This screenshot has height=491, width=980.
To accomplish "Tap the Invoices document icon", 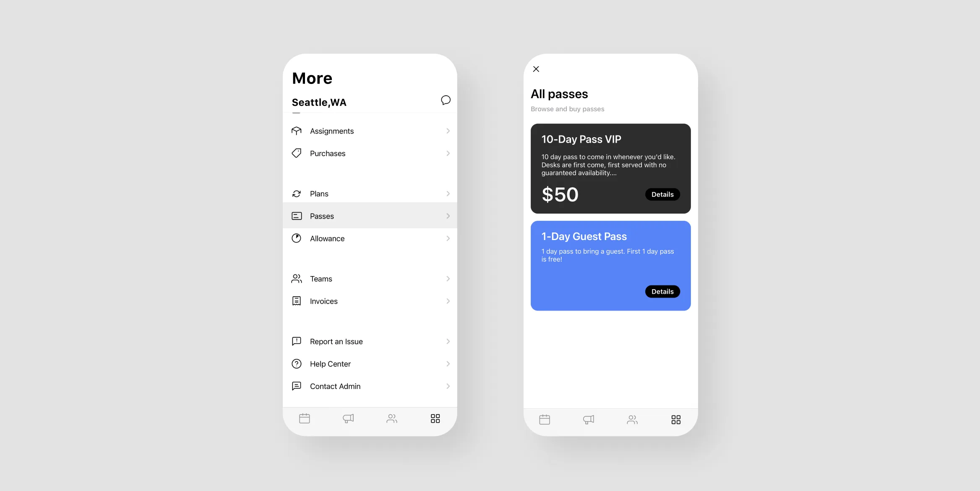I will (x=296, y=301).
